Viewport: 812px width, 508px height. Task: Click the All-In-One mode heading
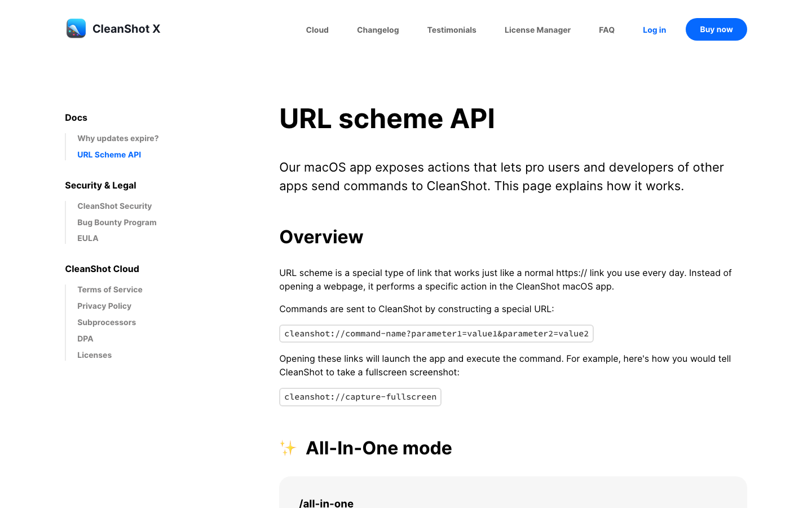379,448
